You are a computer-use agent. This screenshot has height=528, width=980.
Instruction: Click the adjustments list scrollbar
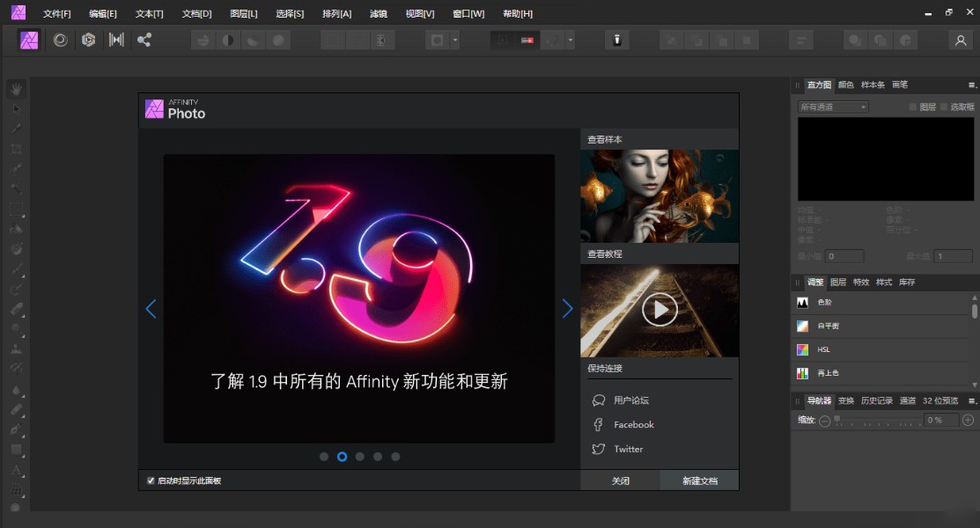[975, 311]
